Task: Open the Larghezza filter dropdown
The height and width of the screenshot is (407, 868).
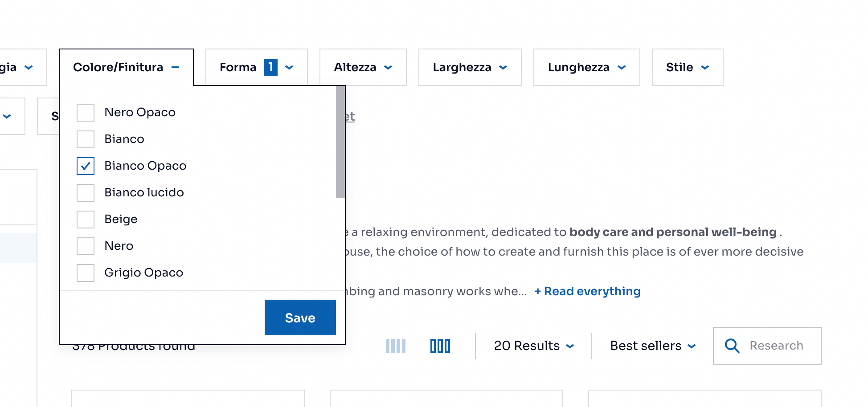Action: pyautogui.click(x=470, y=67)
